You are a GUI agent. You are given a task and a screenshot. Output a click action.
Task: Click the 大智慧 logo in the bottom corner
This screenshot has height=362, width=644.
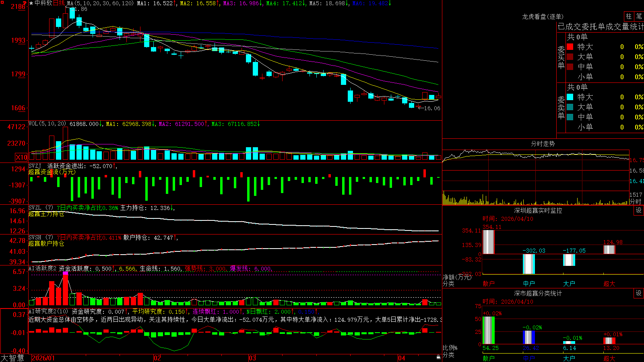point(12,358)
